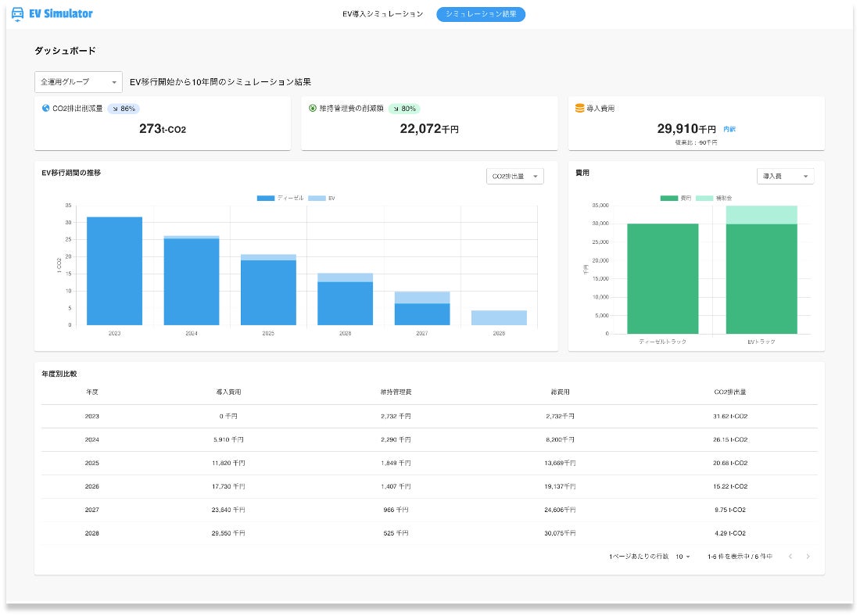Switch to EV導入シミュレーション tab
860x616 pixels.
[383, 14]
